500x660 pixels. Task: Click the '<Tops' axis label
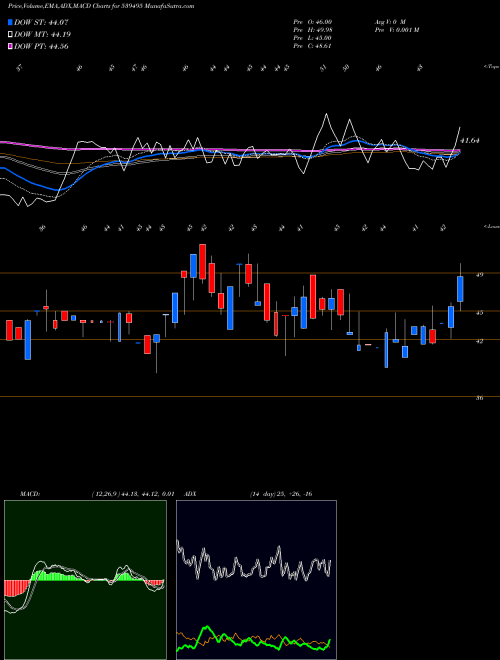pyautogui.click(x=491, y=67)
